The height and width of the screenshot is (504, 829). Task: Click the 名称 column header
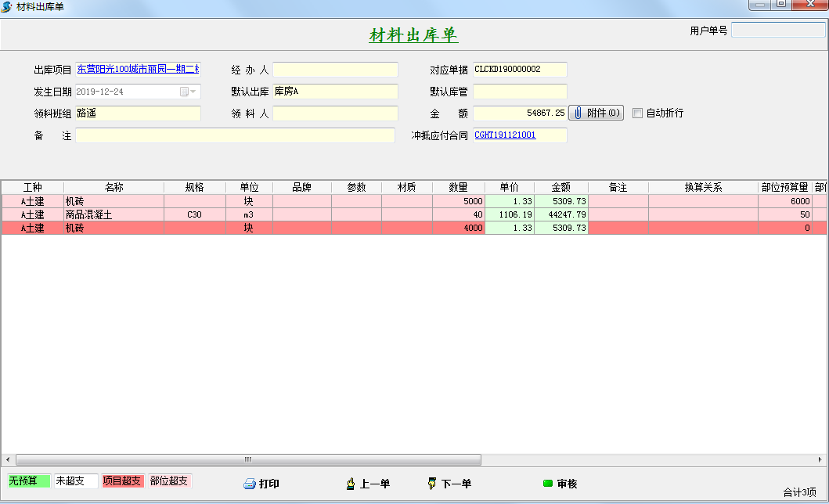point(114,188)
